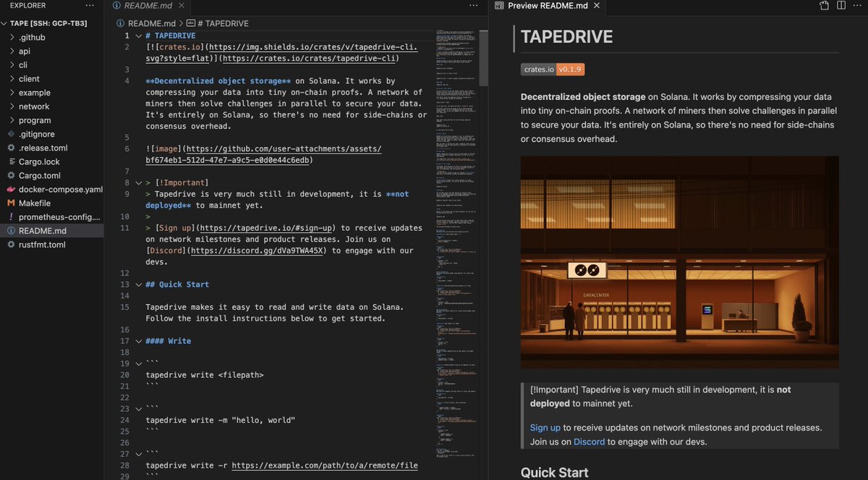Click the Split Editor icon in preview pane
This screenshot has height=480, width=868.
[x=841, y=5]
